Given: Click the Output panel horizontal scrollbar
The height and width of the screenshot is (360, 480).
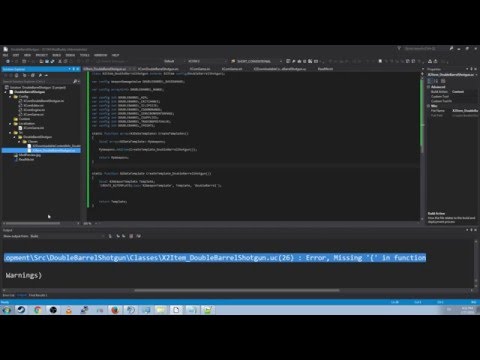Looking at the screenshot, I should click(237, 290).
